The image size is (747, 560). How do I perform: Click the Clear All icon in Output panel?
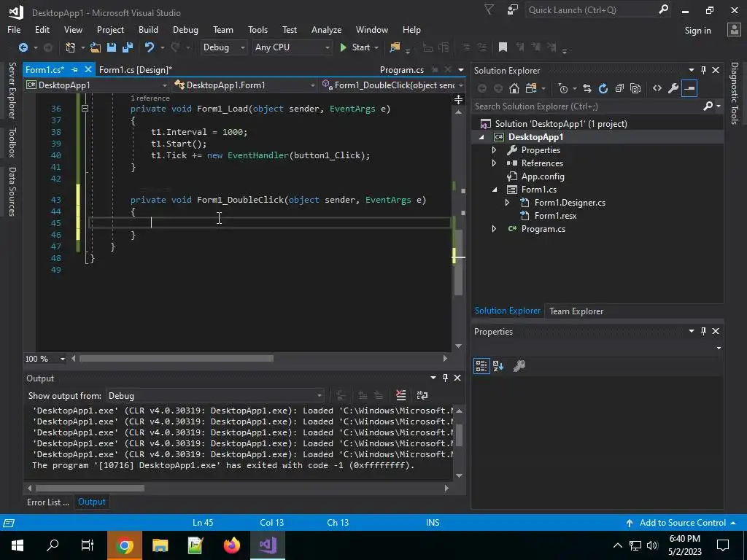[x=400, y=395]
